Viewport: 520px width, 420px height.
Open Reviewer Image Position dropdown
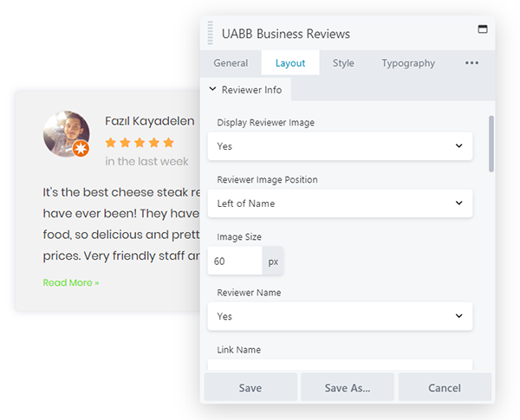[x=340, y=204]
